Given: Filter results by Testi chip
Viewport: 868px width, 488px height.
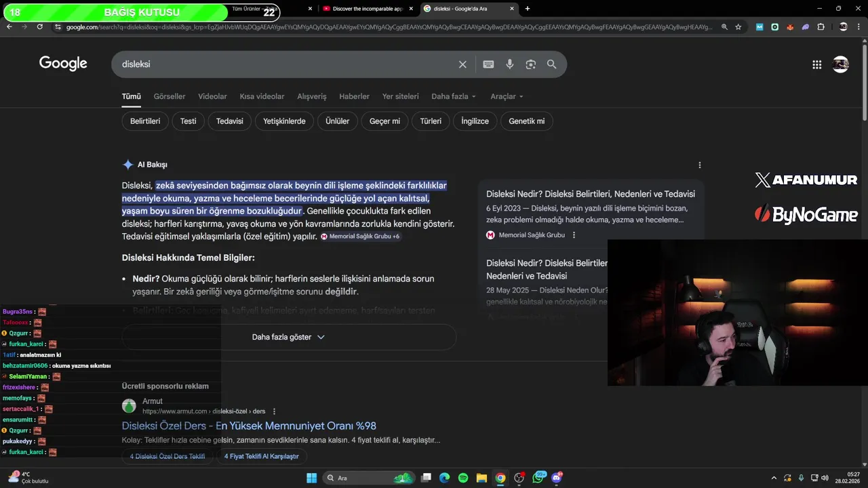Looking at the screenshot, I should click(189, 121).
